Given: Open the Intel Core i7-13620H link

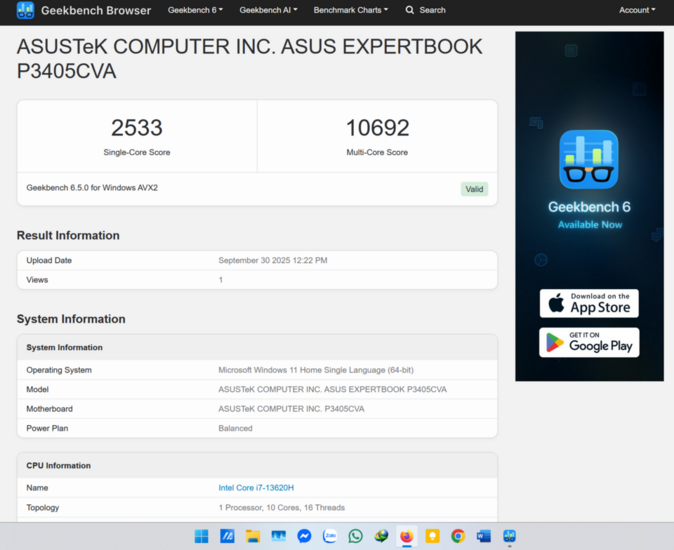Looking at the screenshot, I should [256, 488].
